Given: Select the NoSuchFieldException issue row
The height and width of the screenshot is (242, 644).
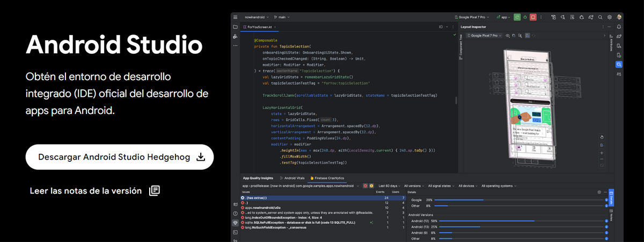Looking at the screenshot, I should [x=323, y=227].
